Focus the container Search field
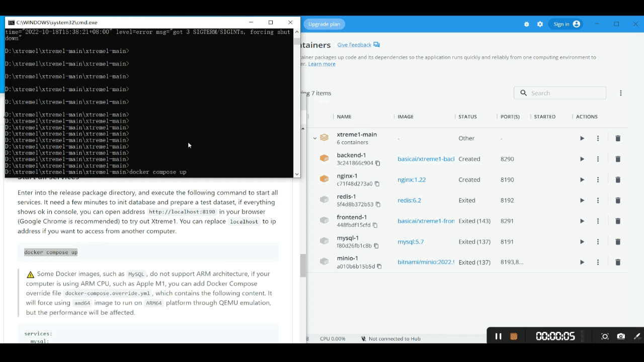The image size is (644, 362). (560, 93)
